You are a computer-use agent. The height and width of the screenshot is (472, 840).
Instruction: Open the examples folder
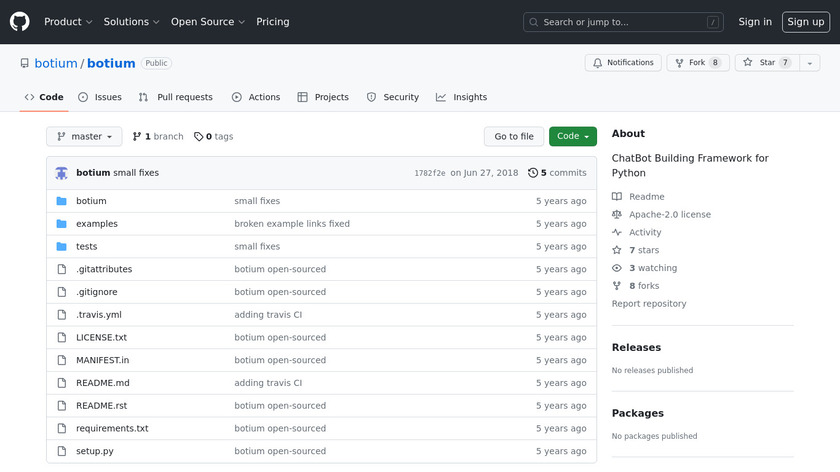[97, 224]
